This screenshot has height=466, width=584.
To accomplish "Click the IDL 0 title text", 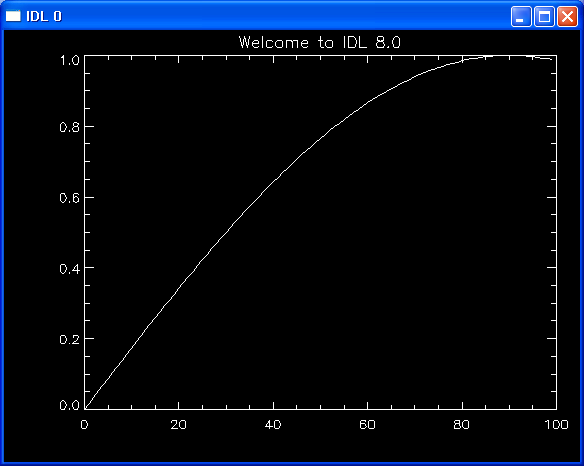I will click(44, 16).
